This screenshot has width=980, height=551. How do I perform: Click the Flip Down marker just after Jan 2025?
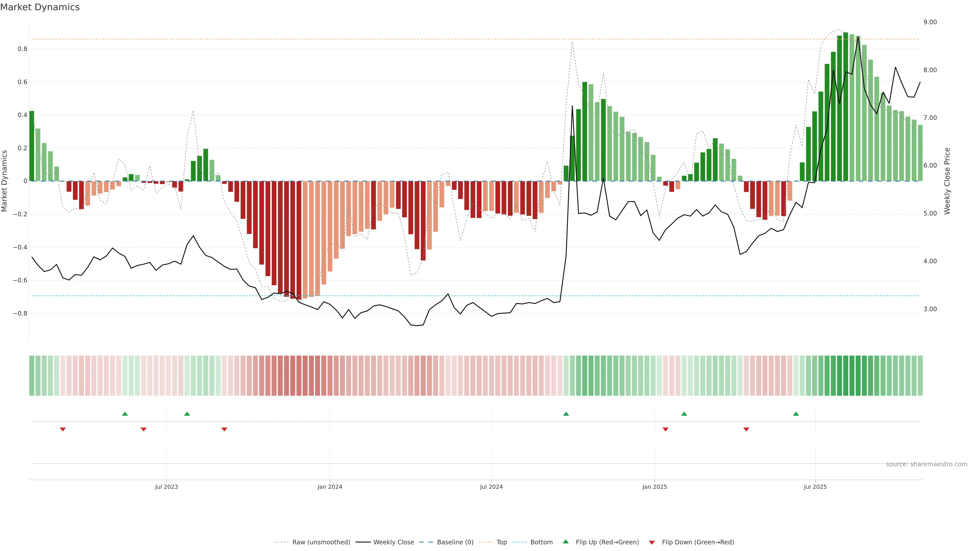click(665, 429)
